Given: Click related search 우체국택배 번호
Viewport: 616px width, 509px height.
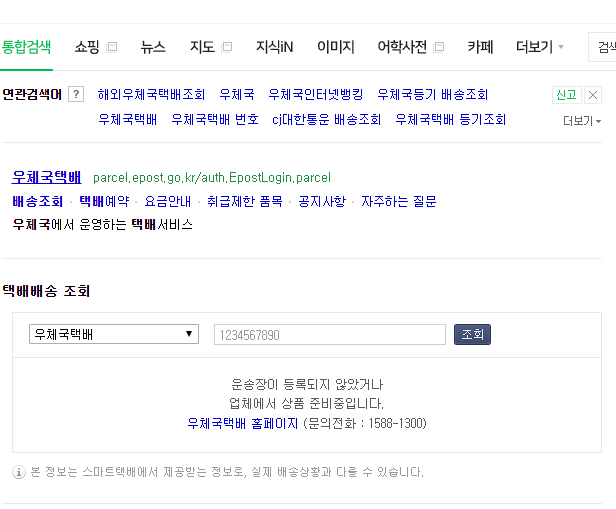Looking at the screenshot, I should coord(215,119).
